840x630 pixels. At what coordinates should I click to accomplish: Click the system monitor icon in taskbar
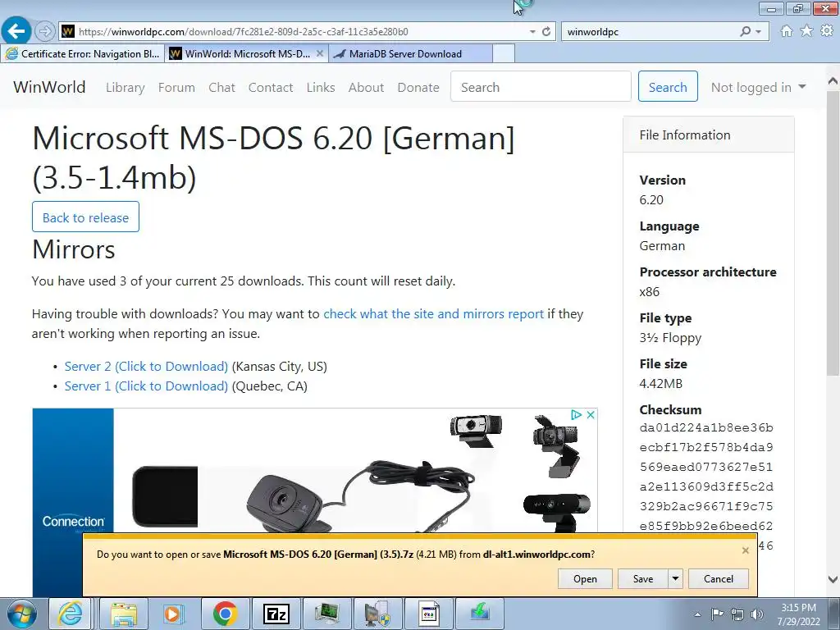327,614
